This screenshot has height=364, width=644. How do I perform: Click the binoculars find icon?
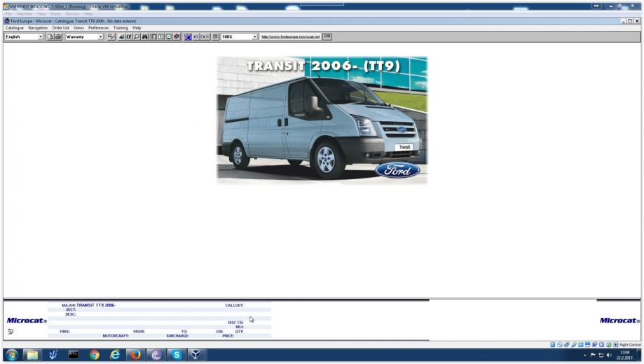pos(144,36)
